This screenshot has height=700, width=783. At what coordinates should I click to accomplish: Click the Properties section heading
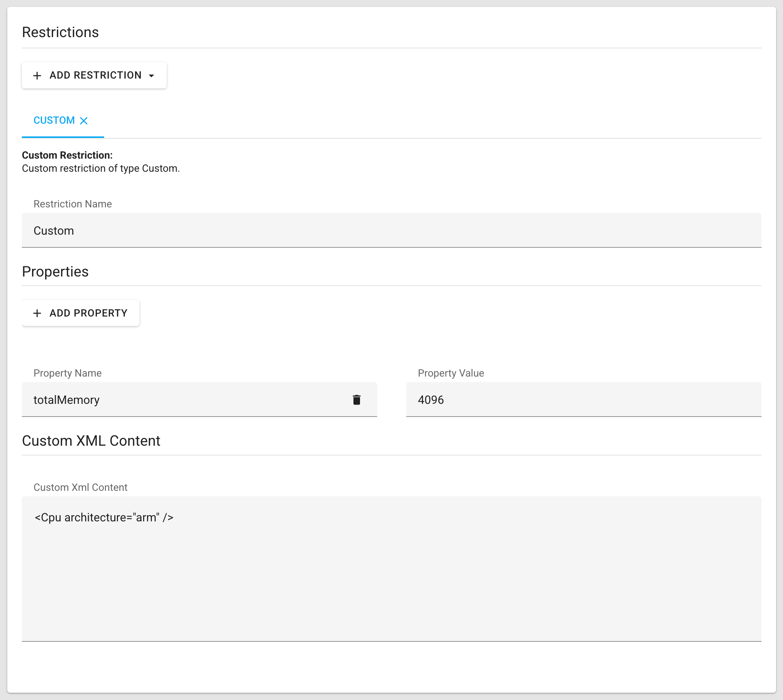coord(55,271)
